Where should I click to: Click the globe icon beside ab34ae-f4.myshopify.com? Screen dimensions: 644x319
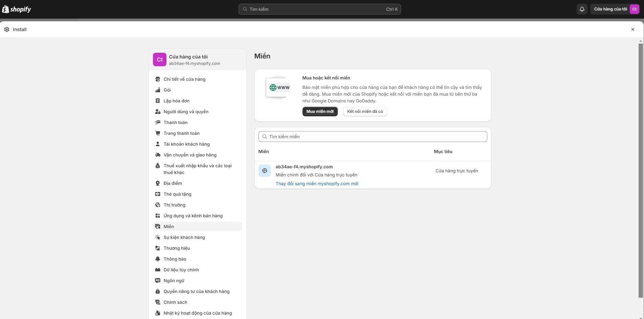(264, 171)
